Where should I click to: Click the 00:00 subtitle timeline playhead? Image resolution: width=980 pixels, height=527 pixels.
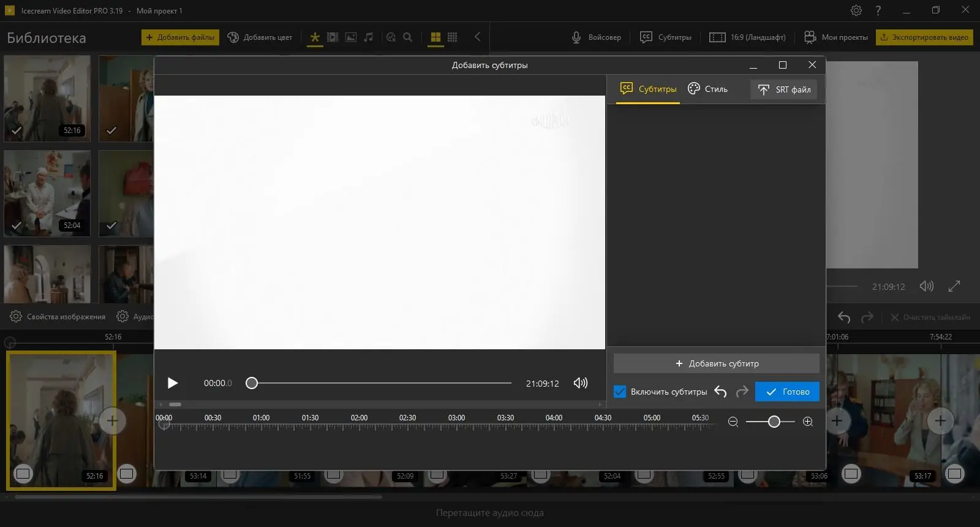coord(164,423)
